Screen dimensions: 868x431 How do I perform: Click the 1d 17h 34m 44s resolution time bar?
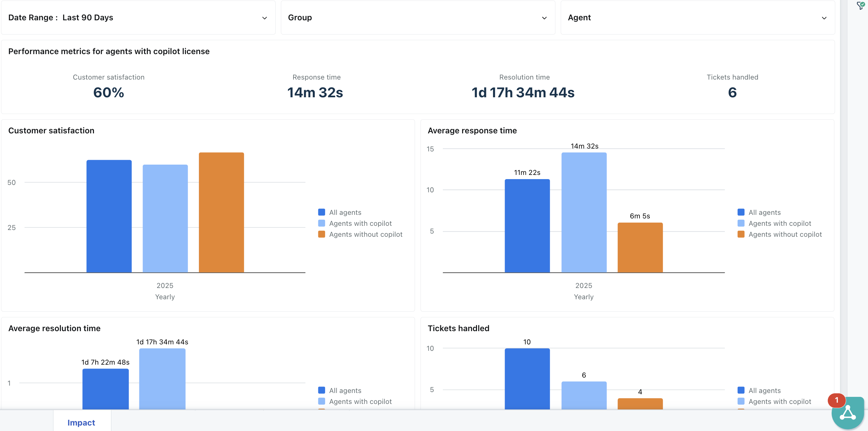tap(162, 378)
